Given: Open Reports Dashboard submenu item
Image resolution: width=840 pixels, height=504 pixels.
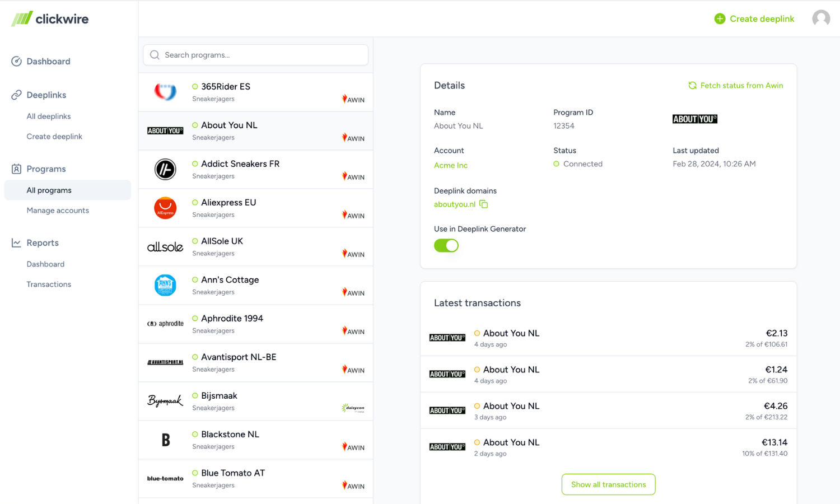Looking at the screenshot, I should pyautogui.click(x=45, y=264).
